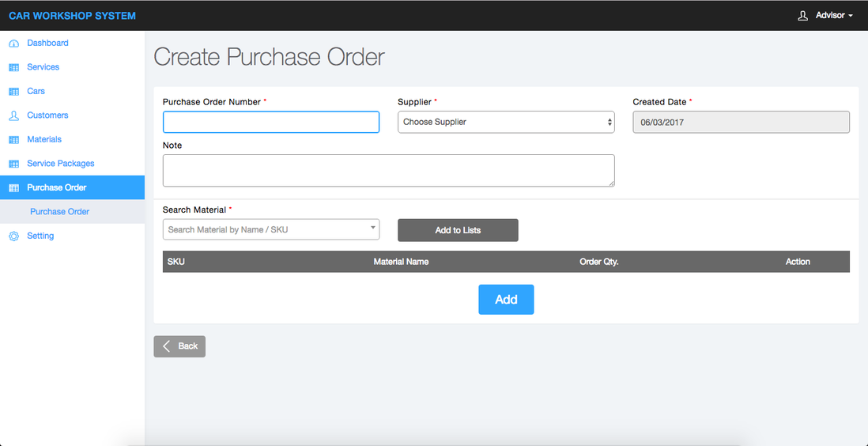Click the Materials table icon
Viewport: 868px width, 446px height.
coord(13,140)
